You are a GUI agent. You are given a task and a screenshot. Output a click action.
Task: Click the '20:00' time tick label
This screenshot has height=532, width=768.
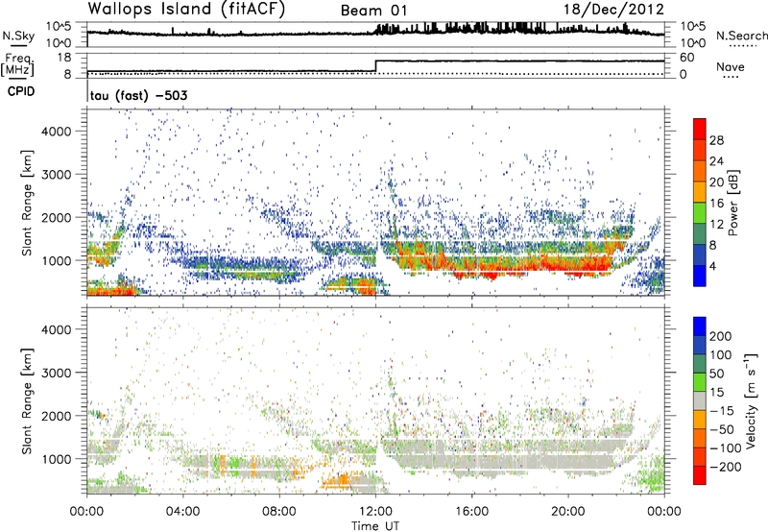click(x=567, y=512)
